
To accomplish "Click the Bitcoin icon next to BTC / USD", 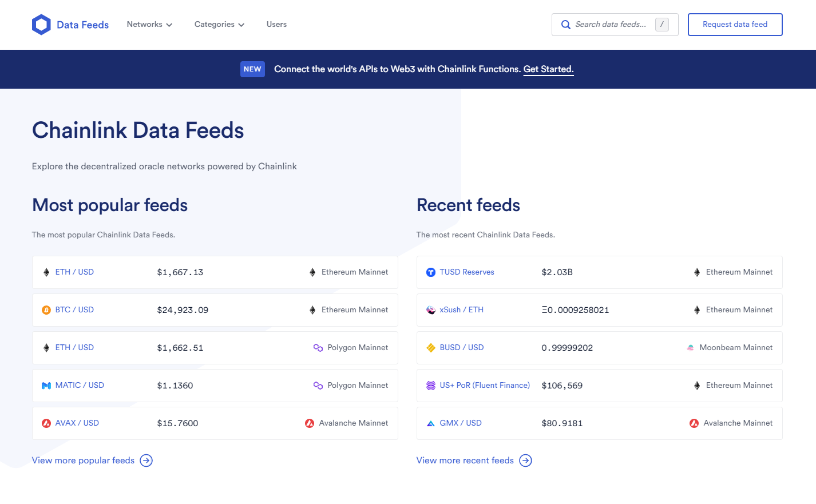I will 46,309.
